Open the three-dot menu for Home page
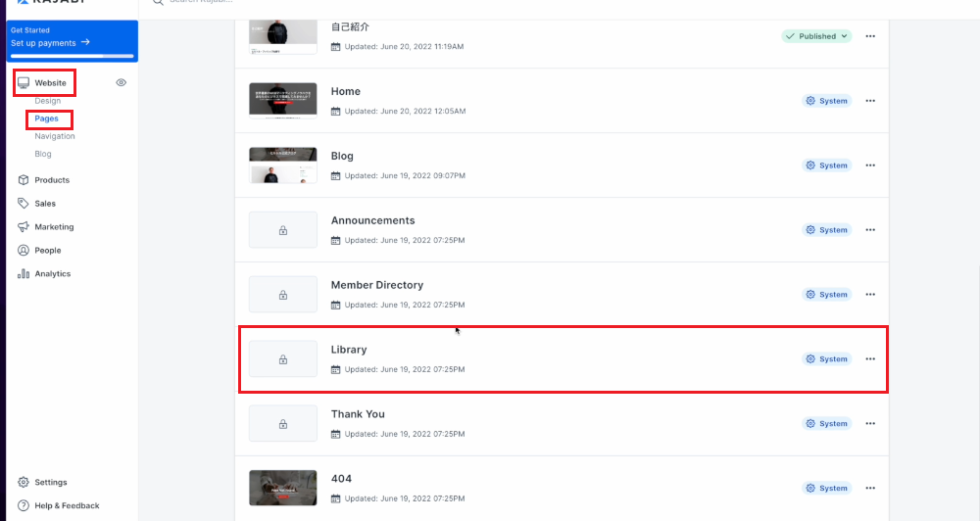 coord(870,101)
